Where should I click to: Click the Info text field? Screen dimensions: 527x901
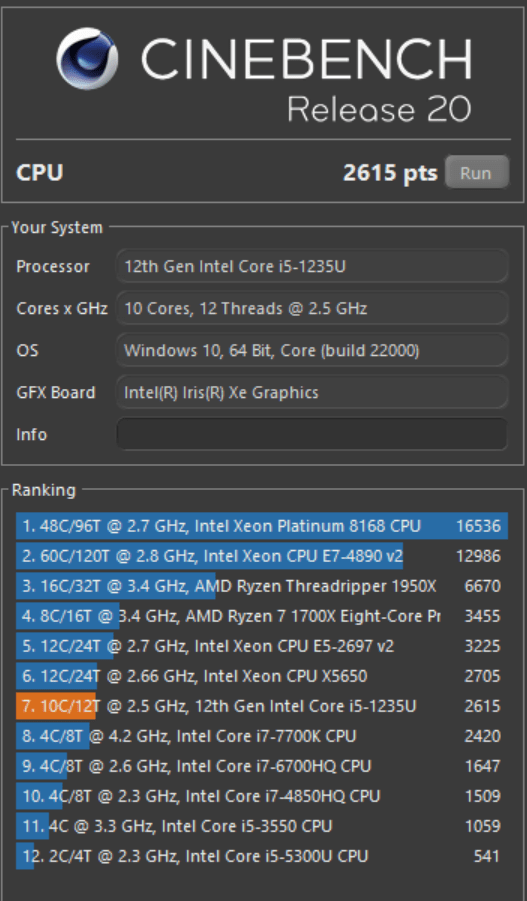pyautogui.click(x=312, y=434)
